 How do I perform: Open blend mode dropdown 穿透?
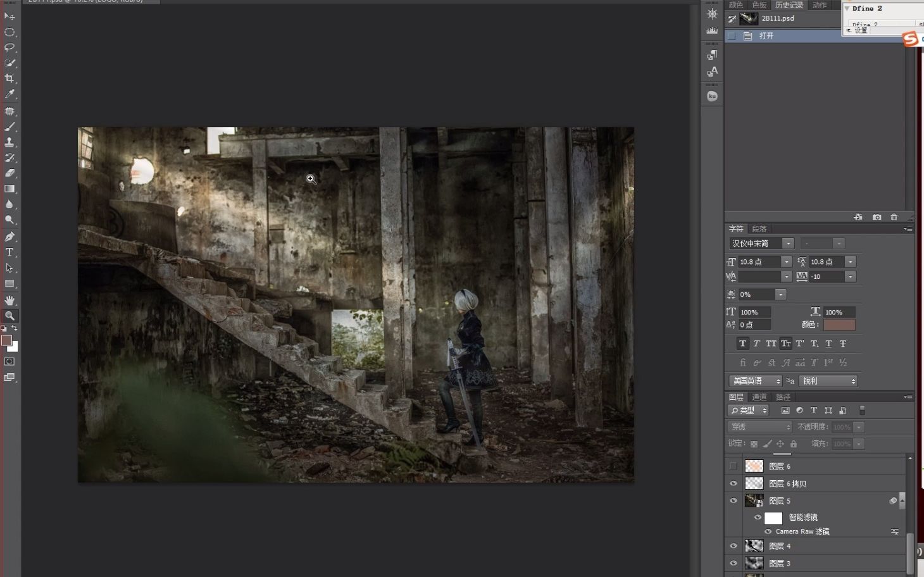(760, 427)
